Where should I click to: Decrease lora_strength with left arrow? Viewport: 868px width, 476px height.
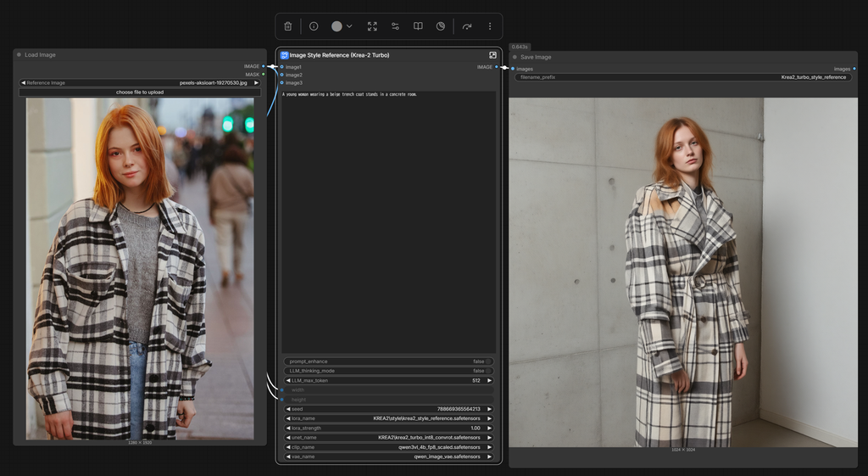pos(288,428)
